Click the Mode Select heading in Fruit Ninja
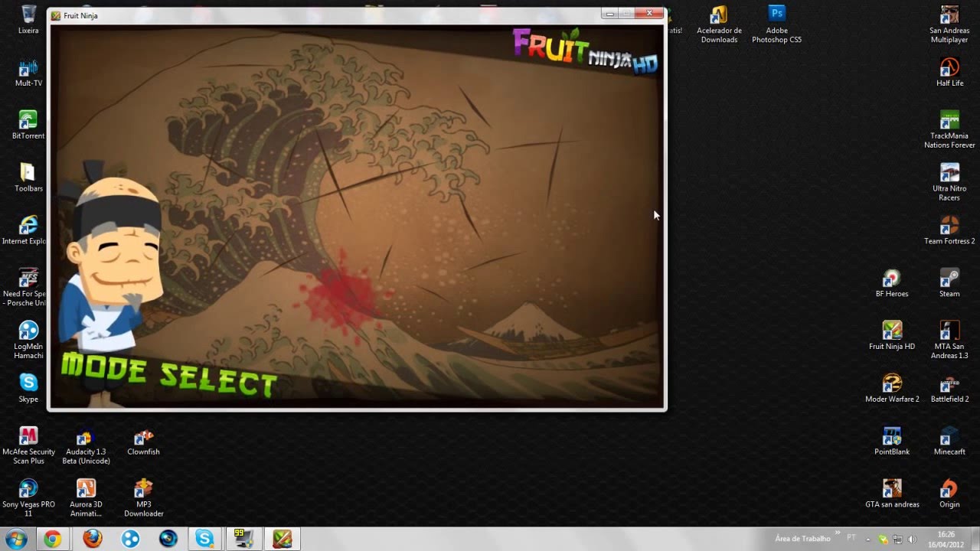The height and width of the screenshot is (551, 980). pyautogui.click(x=168, y=373)
